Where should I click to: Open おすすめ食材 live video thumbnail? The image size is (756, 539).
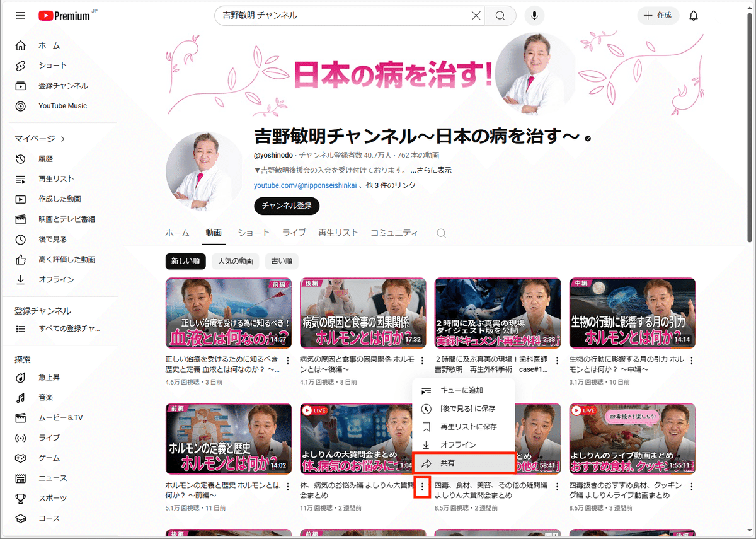(x=632, y=439)
